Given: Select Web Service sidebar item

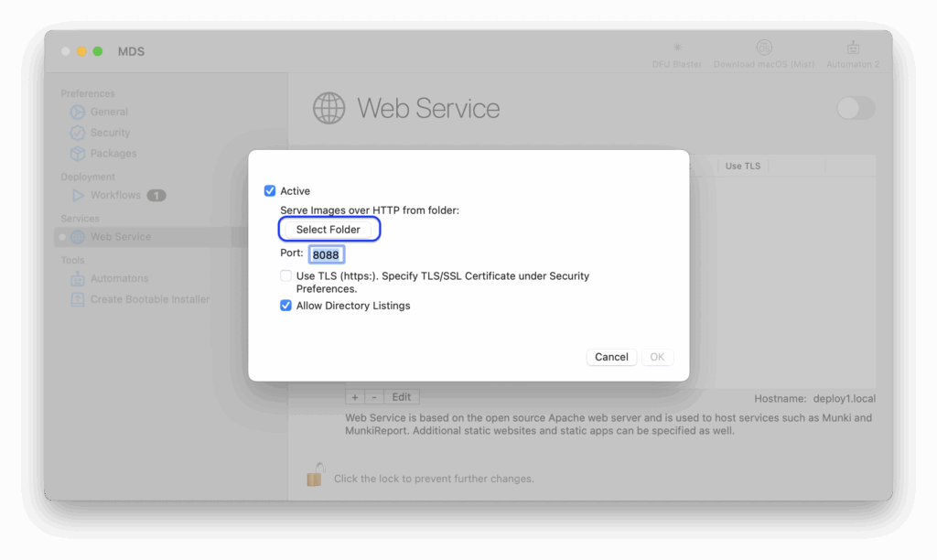Looking at the screenshot, I should (121, 237).
